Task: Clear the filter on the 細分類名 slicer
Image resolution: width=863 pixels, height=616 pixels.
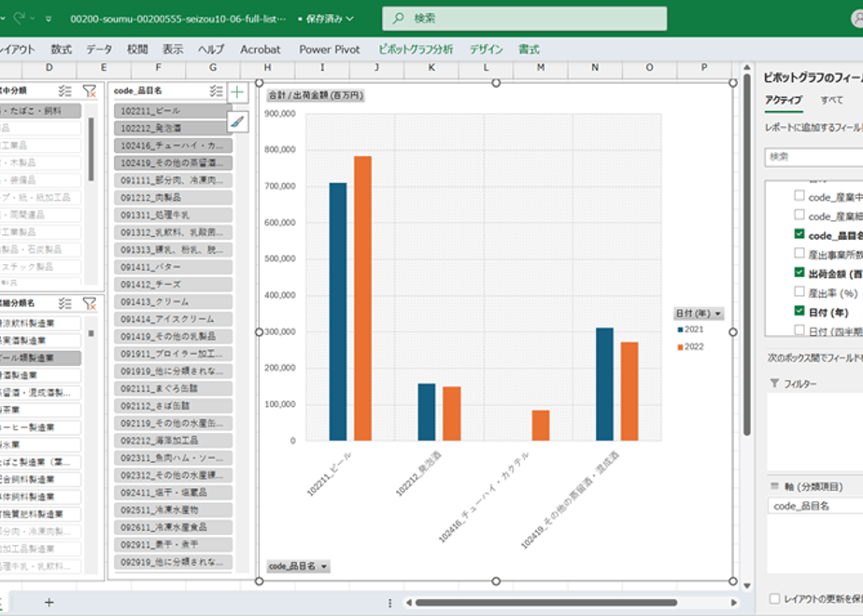Action: point(89,303)
